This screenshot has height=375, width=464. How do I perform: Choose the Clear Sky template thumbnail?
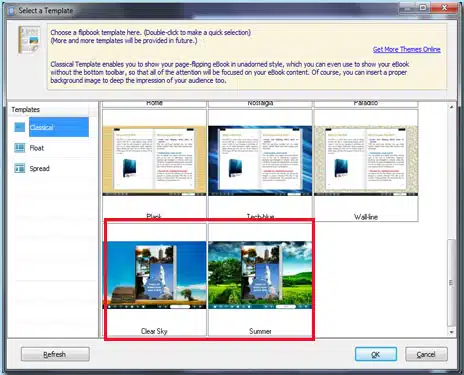(154, 275)
